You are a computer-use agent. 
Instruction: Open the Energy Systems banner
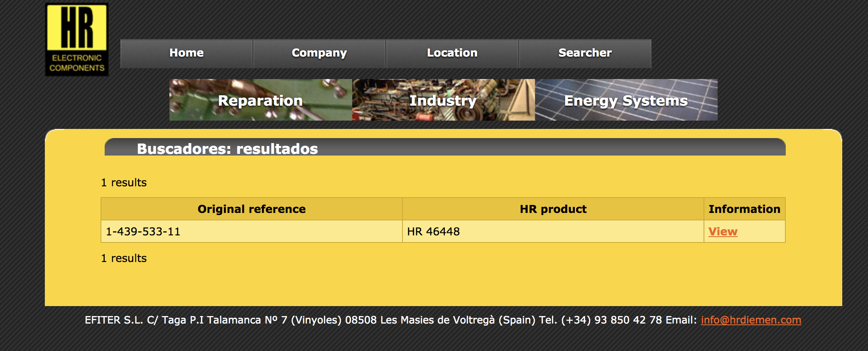coord(626,100)
